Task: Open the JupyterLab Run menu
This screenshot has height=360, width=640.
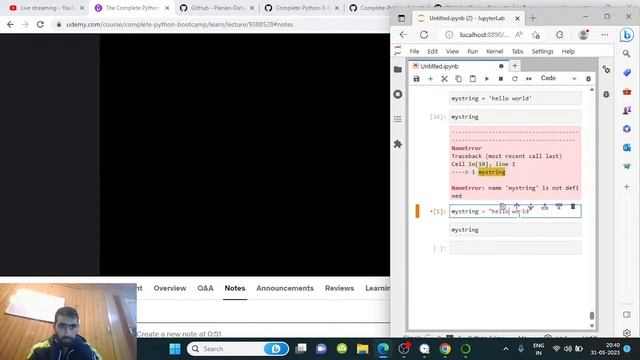Action: point(473,51)
